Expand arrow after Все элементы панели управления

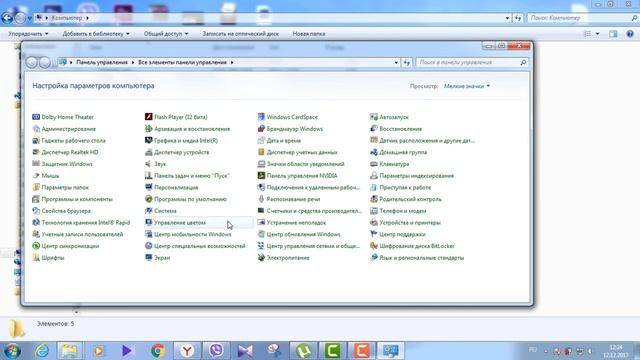click(x=232, y=62)
